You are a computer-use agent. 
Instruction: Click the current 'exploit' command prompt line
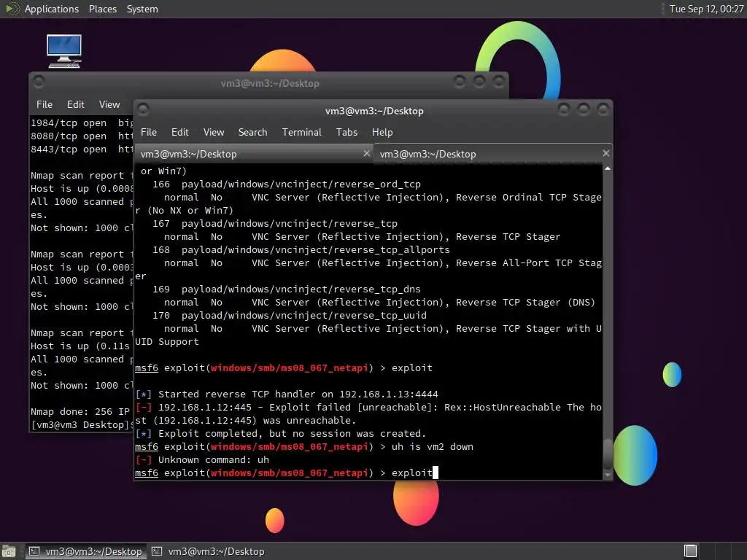tap(286, 472)
